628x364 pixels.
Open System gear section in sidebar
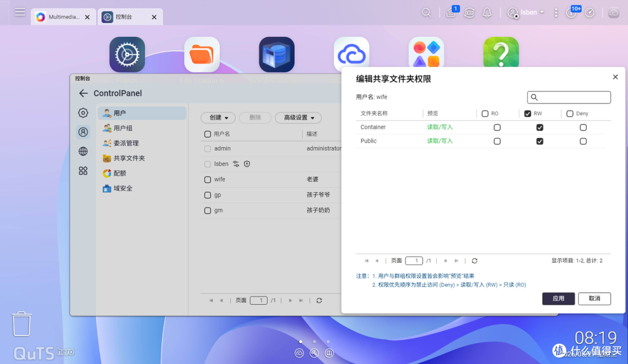pos(83,113)
